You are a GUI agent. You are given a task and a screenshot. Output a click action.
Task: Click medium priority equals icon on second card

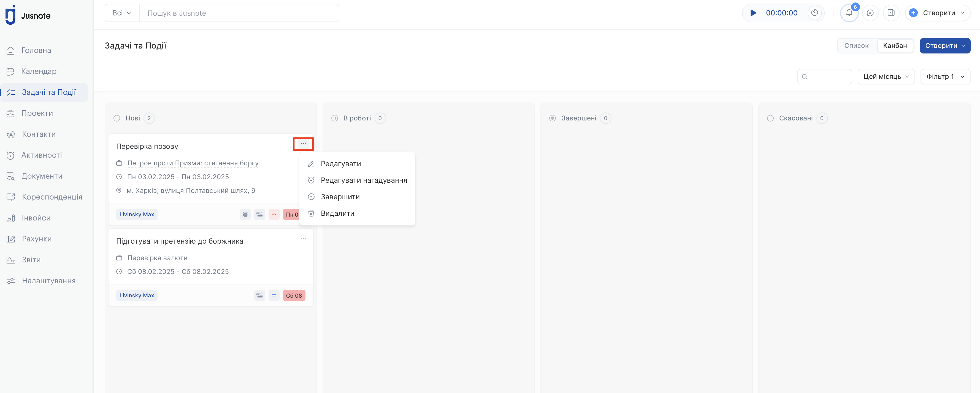click(274, 295)
